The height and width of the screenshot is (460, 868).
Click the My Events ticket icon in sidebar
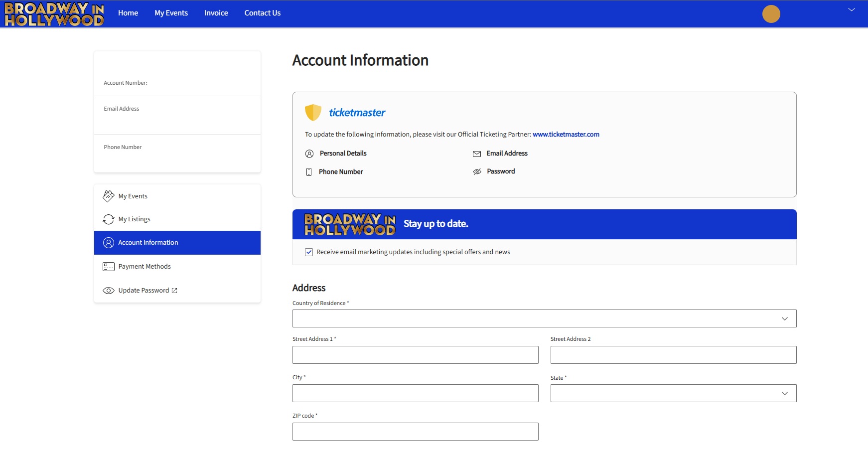(x=108, y=196)
